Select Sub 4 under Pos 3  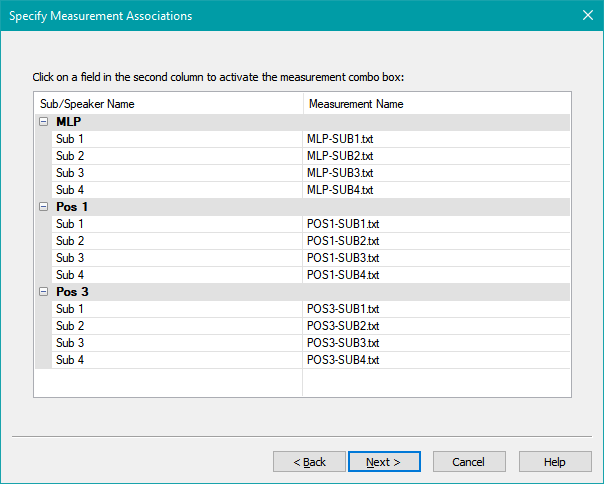point(177,360)
